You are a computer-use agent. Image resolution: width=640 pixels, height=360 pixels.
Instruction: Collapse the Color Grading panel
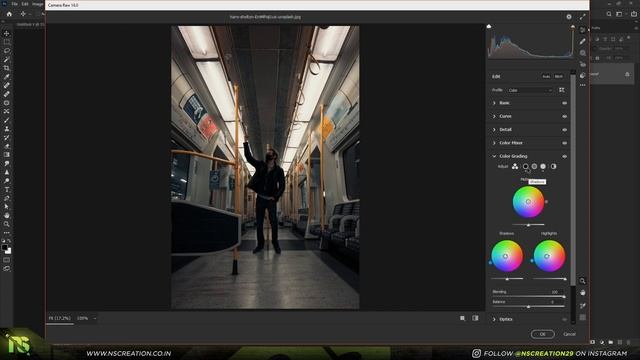pyautogui.click(x=494, y=156)
